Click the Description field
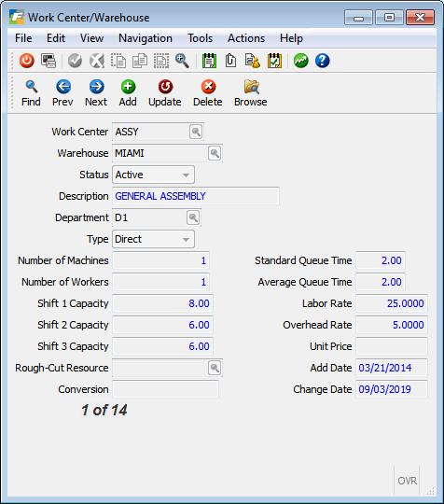 pyautogui.click(x=196, y=196)
